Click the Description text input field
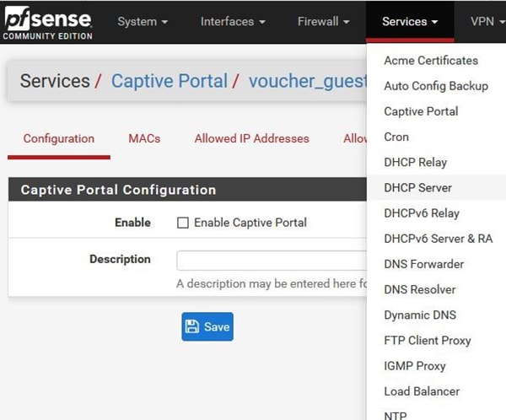The width and height of the screenshot is (506, 420). pos(272,260)
